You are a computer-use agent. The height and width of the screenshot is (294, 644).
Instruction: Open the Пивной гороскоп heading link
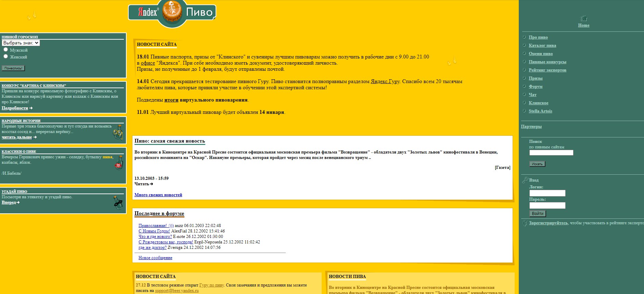[20, 37]
